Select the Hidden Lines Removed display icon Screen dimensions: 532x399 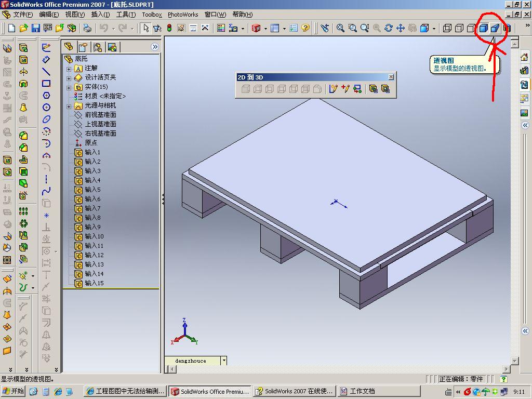pyautogui.click(x=471, y=28)
